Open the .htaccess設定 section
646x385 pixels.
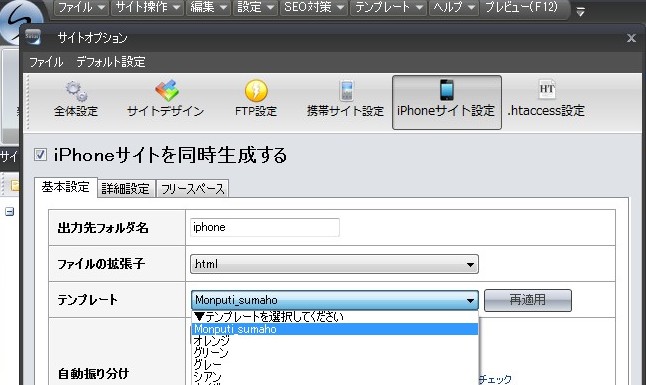coord(546,99)
